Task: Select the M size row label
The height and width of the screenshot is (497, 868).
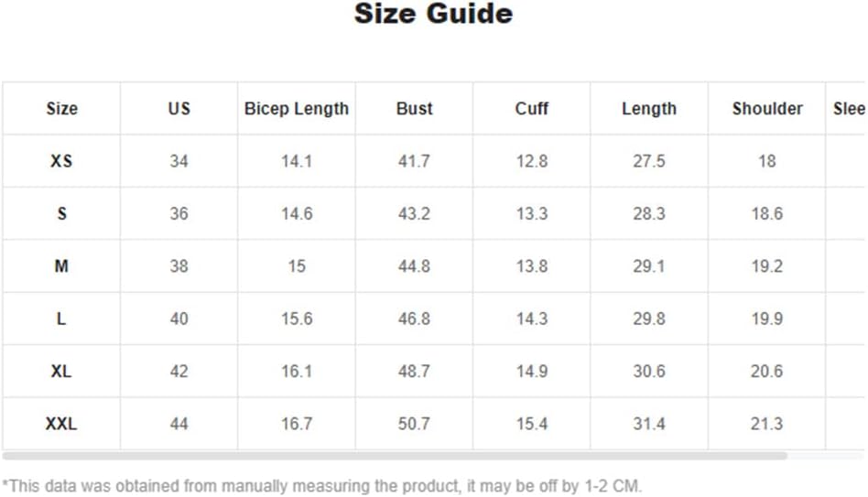Action: [x=61, y=266]
